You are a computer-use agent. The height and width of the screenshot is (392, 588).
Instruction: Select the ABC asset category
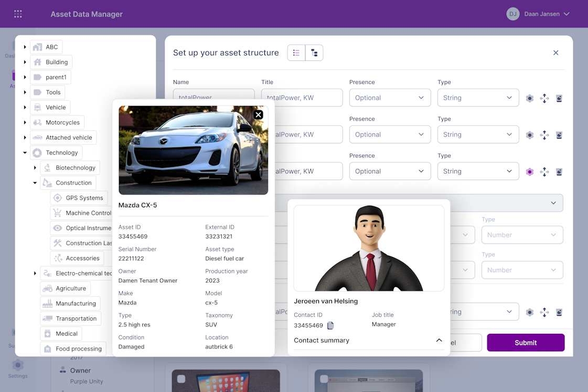pyautogui.click(x=46, y=47)
